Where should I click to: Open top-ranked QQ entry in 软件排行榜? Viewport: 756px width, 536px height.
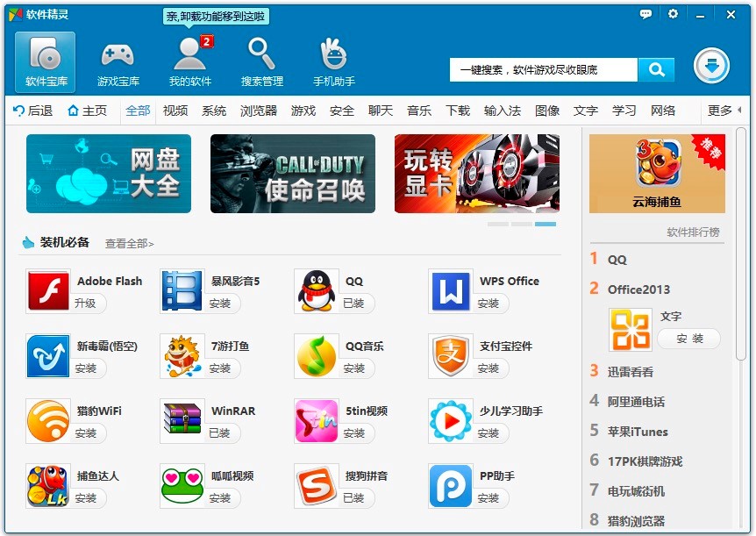pos(617,260)
